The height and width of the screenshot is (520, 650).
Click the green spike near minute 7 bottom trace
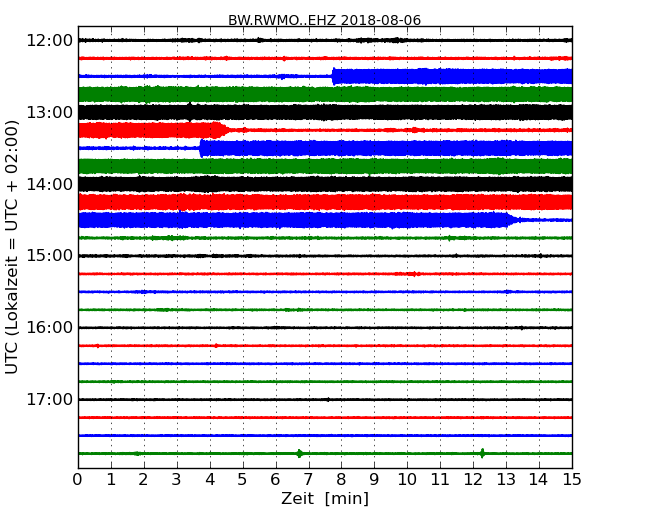[299, 453]
